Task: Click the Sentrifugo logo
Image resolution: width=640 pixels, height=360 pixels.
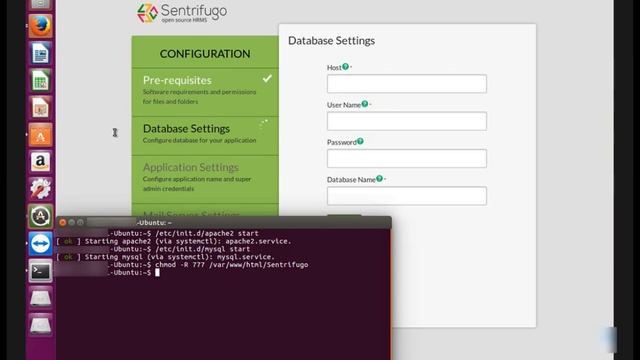Action: tap(182, 13)
